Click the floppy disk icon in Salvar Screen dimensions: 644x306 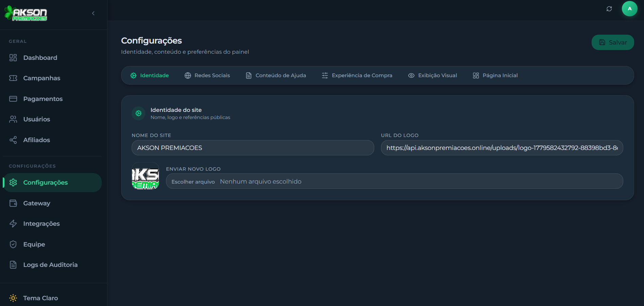pos(602,42)
